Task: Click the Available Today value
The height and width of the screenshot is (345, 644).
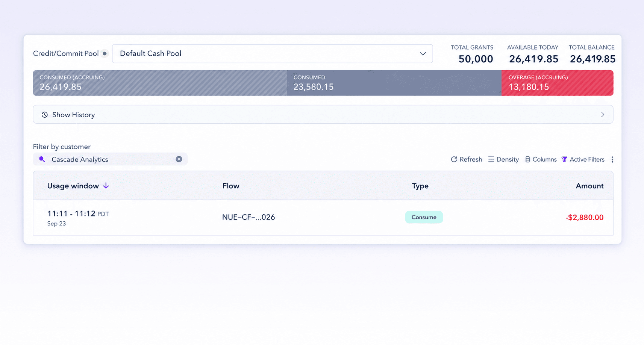Action: [x=533, y=59]
